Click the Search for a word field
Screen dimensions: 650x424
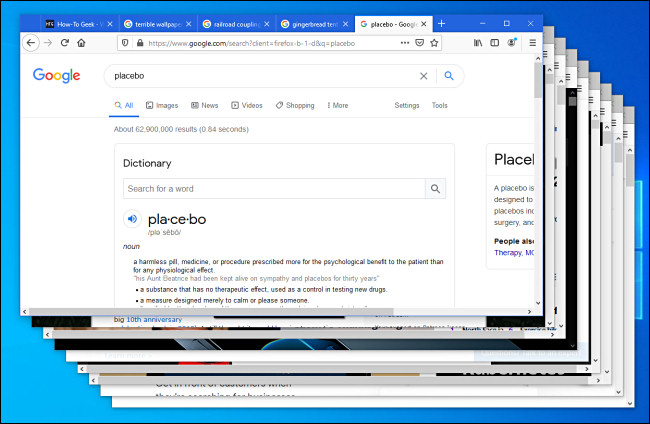[274, 189]
